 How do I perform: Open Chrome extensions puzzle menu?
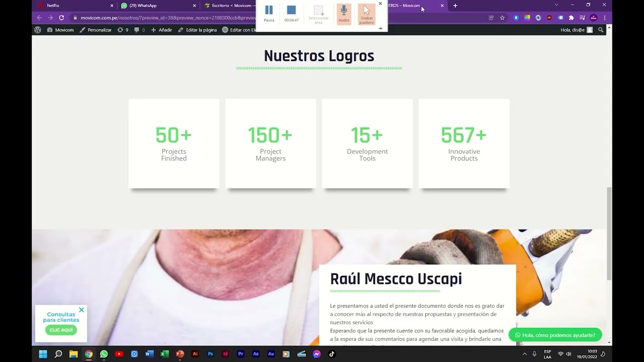[x=571, y=18]
